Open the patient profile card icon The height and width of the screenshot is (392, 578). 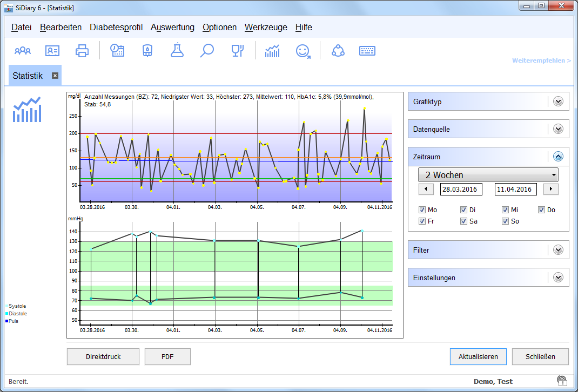point(52,51)
